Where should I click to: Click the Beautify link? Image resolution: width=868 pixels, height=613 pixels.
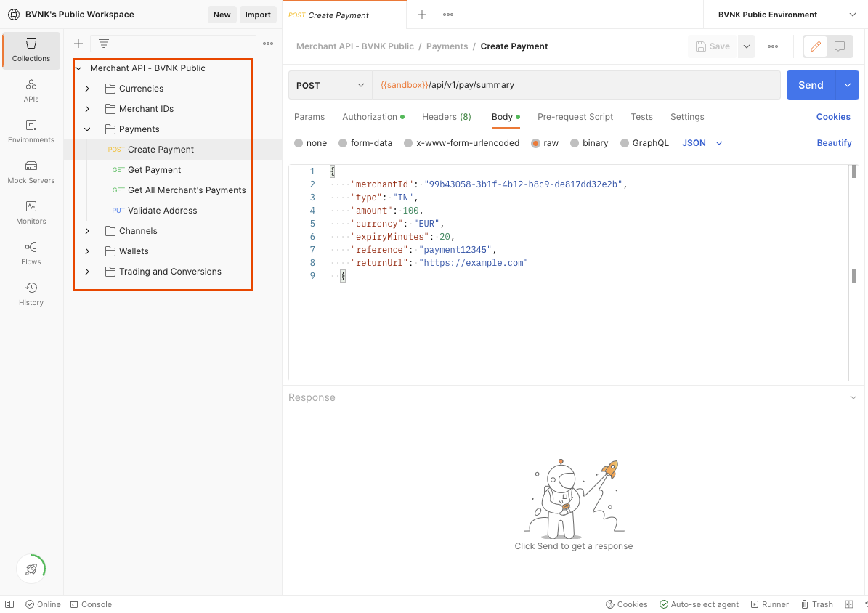point(835,143)
